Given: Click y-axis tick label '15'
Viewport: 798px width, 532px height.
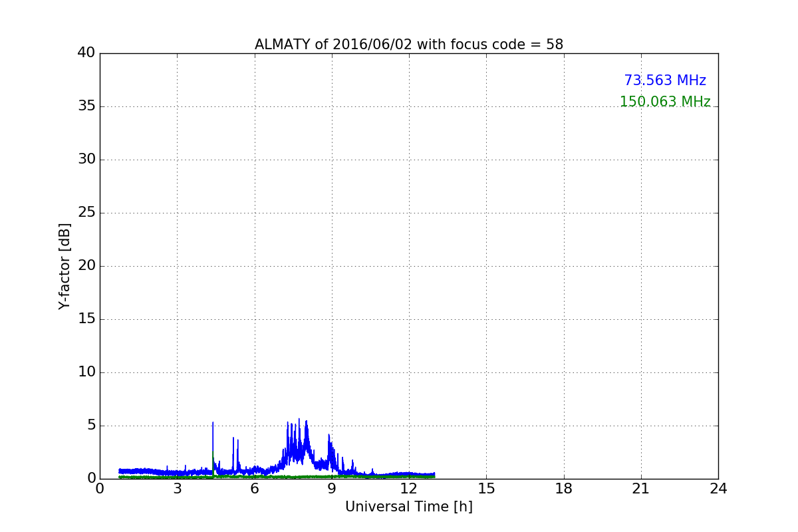Looking at the screenshot, I should click(86, 319).
